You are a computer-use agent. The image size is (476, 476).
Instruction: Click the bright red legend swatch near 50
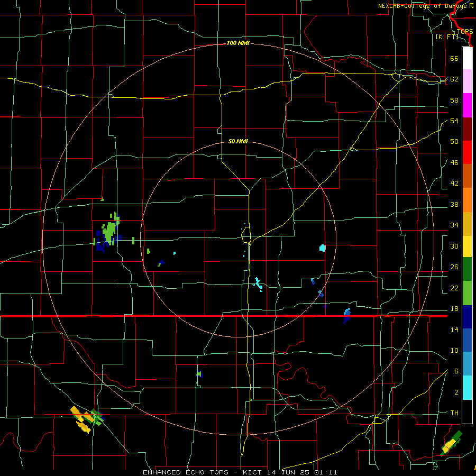click(x=467, y=152)
